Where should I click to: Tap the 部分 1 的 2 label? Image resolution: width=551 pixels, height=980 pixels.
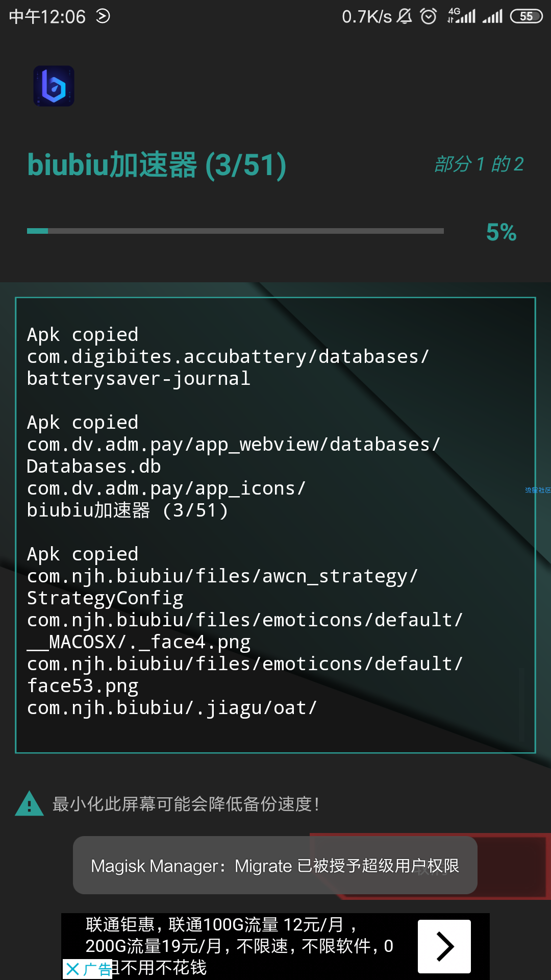point(479,164)
